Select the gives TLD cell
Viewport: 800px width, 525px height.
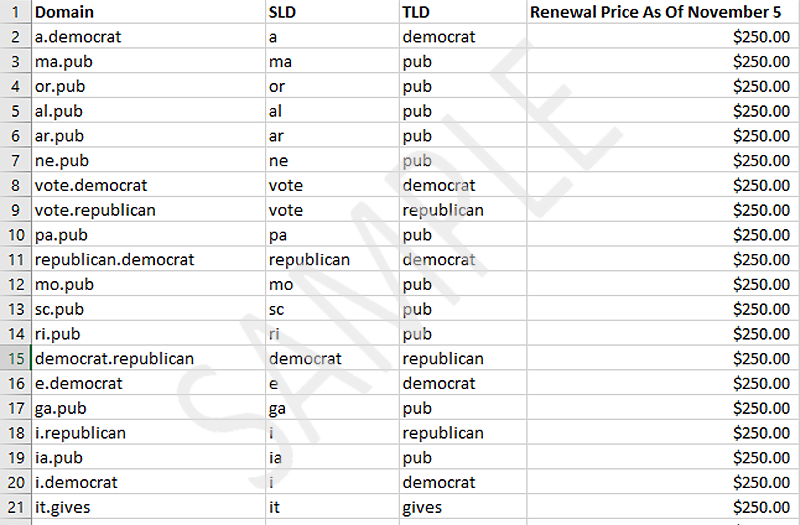(463, 507)
